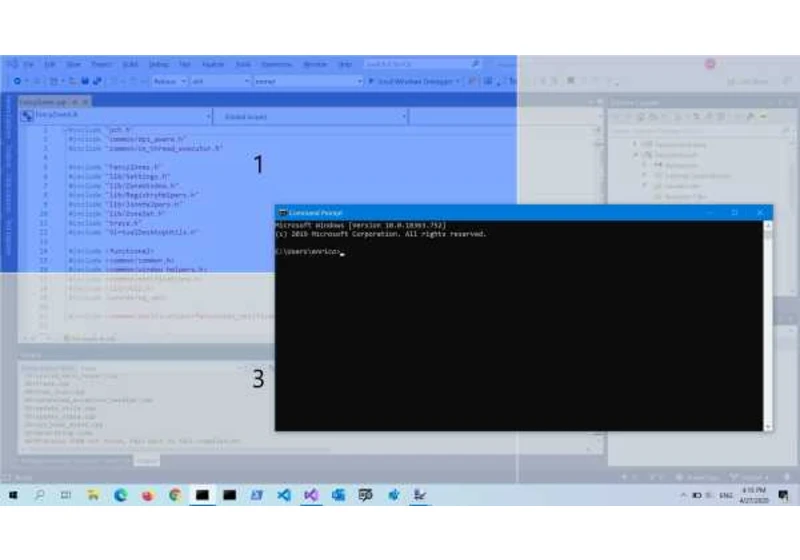
Task: Click the line #include "lib/Settings.h"
Action: [x=119, y=176]
